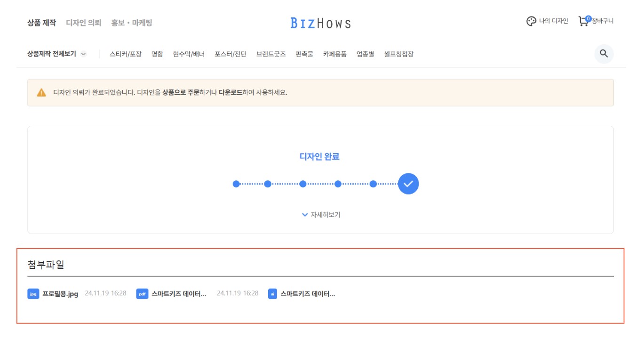
Task: Expand the 자세히보기 details section
Action: (x=321, y=215)
